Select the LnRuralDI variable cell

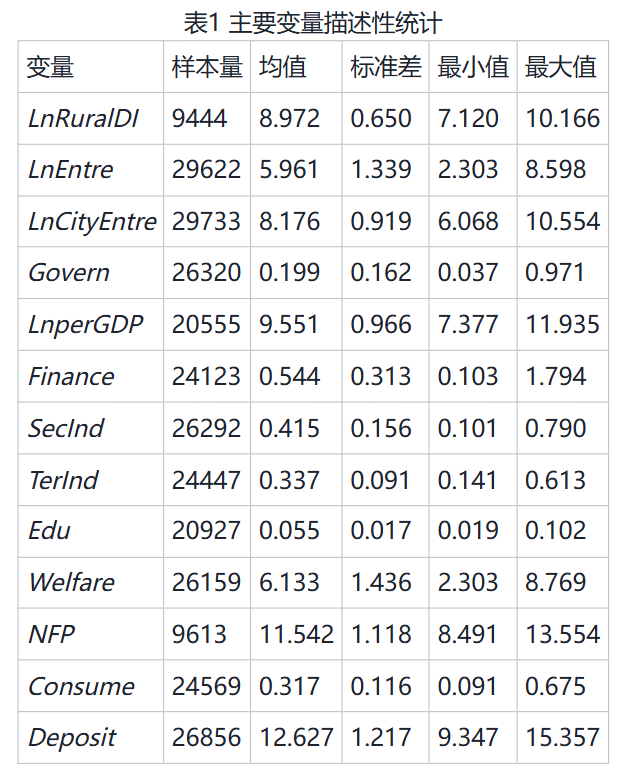pos(83,118)
